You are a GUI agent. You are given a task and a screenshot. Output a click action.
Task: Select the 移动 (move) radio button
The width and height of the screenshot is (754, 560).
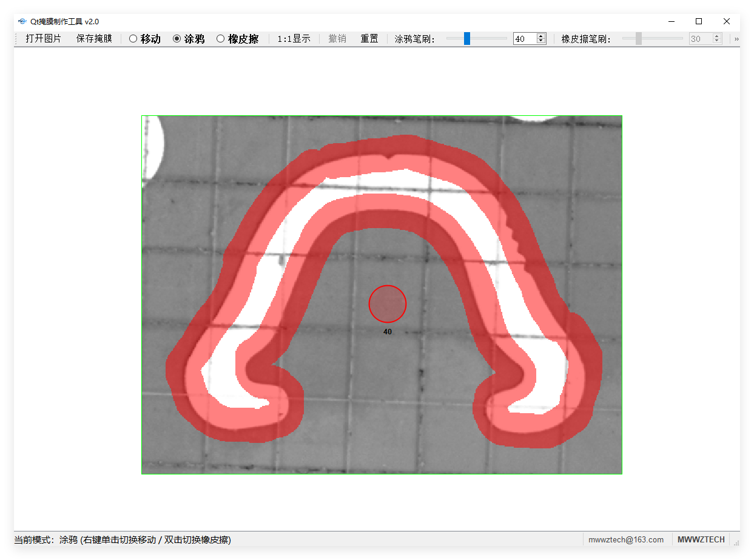pos(144,39)
